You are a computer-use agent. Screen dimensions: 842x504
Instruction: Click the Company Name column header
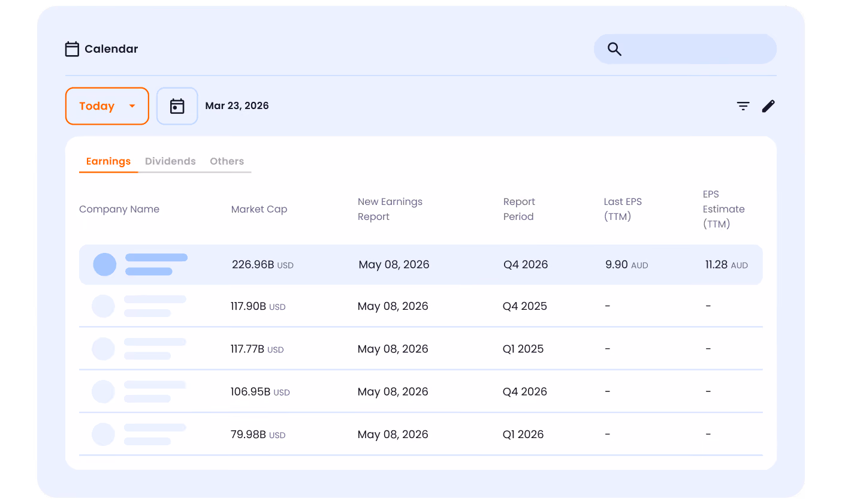(x=119, y=209)
